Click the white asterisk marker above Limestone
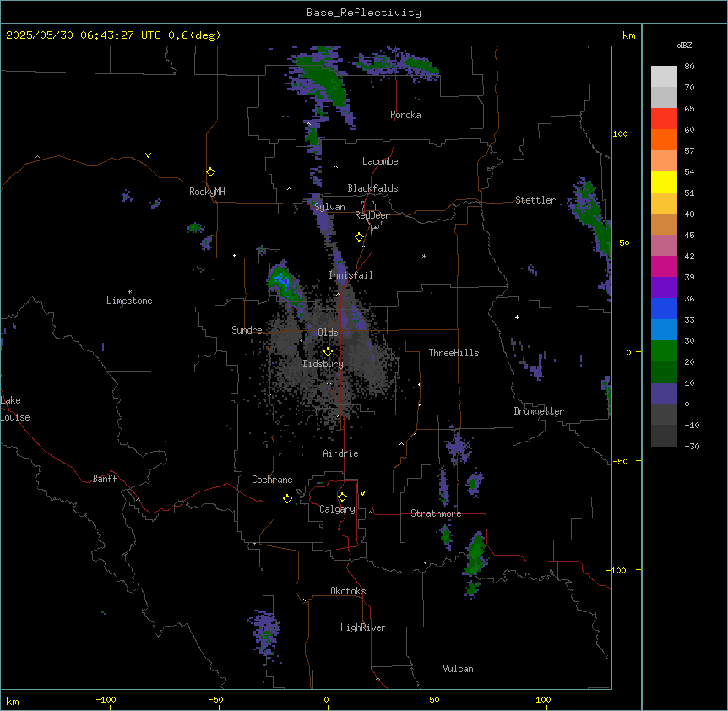Screen dimensions: 728x711 click(x=129, y=292)
